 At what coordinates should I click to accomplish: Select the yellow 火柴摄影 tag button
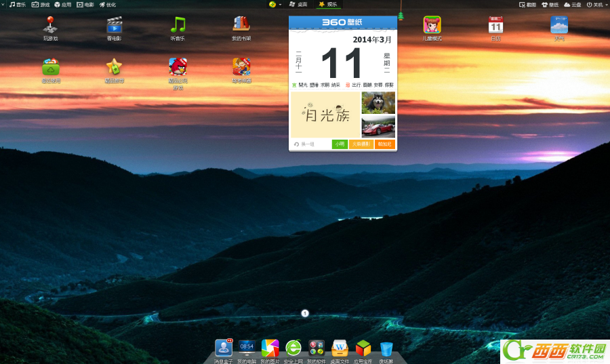tap(361, 144)
